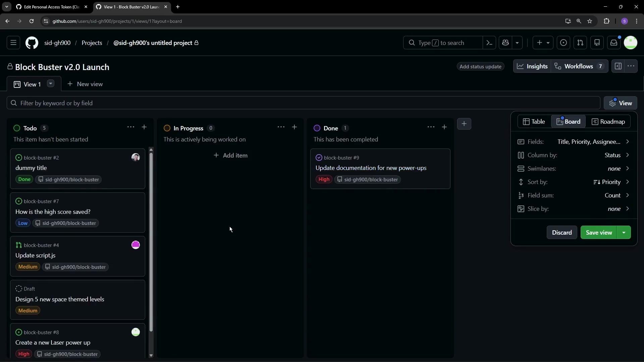Click assignee avatar on Update script.js card

[136, 245]
